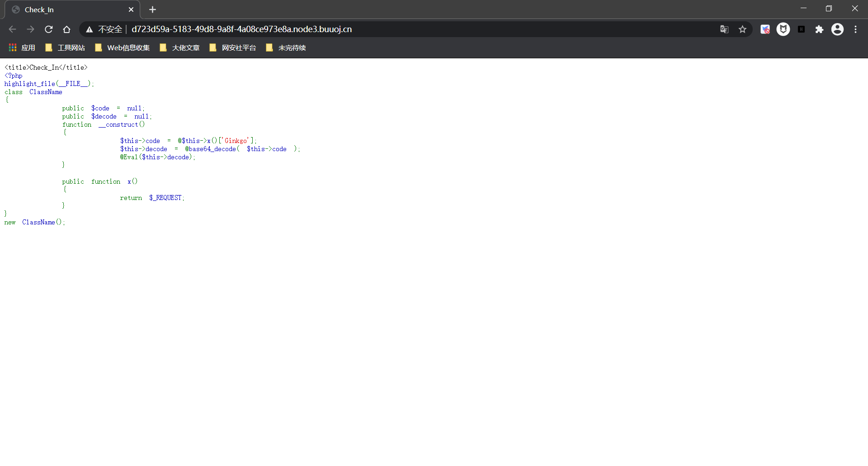The image size is (868, 466).
Task: Click the not-secure warning icon
Action: click(x=90, y=29)
